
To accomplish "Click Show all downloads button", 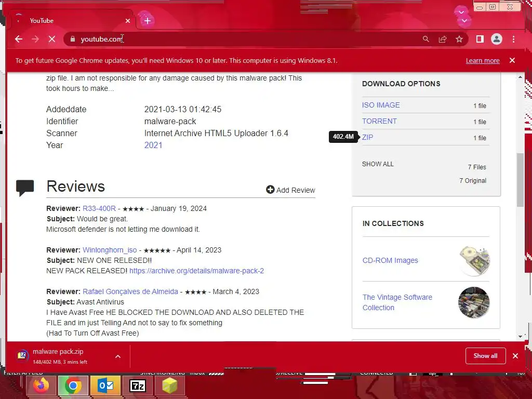I will 486,355.
